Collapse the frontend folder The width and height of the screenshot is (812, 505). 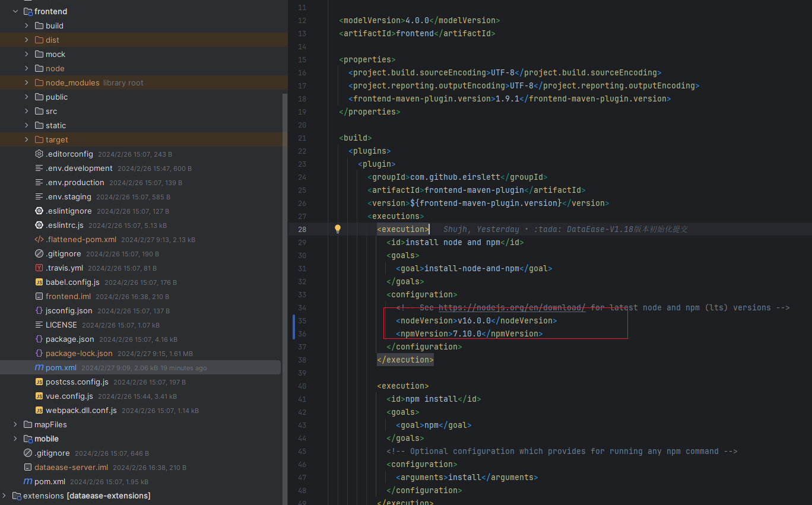15,11
